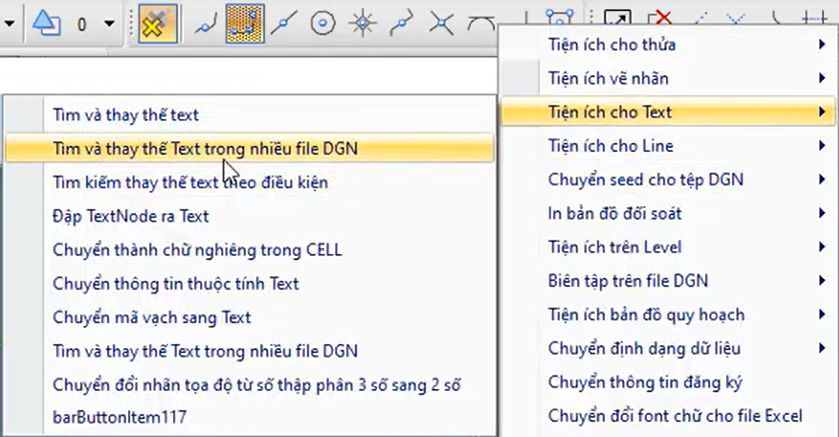
Task: Select the Intersection snap icon
Action: click(x=441, y=24)
